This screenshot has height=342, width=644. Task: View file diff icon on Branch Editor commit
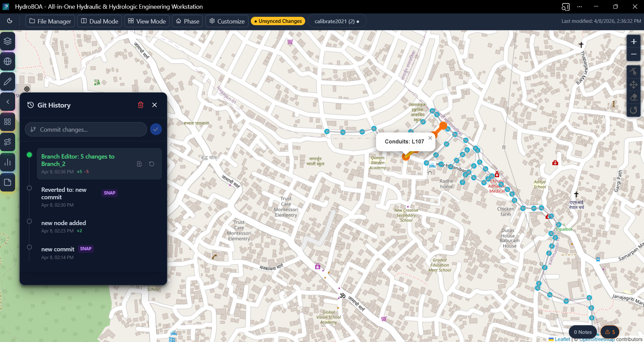pyautogui.click(x=139, y=164)
